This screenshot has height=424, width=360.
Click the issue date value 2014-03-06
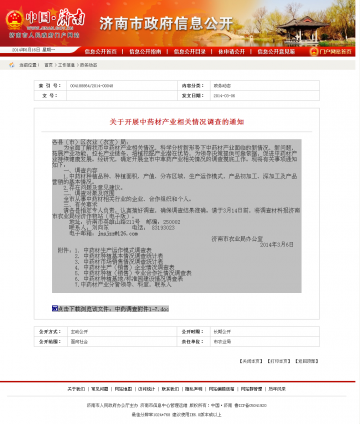click(x=224, y=96)
